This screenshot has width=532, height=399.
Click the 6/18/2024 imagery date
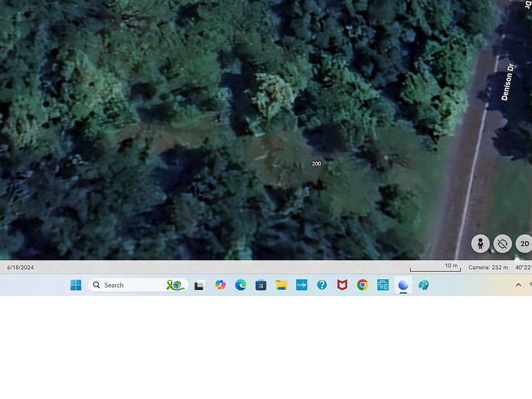point(21,267)
